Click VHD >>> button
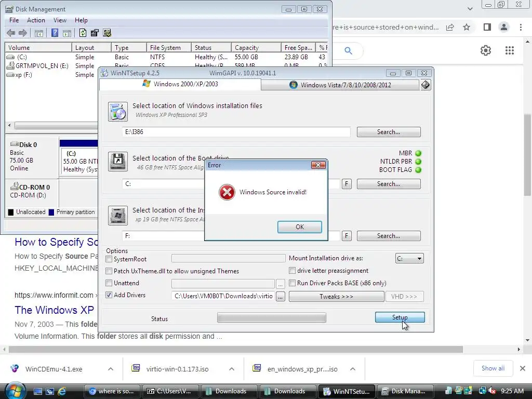This screenshot has height=399, width=532. click(x=404, y=297)
